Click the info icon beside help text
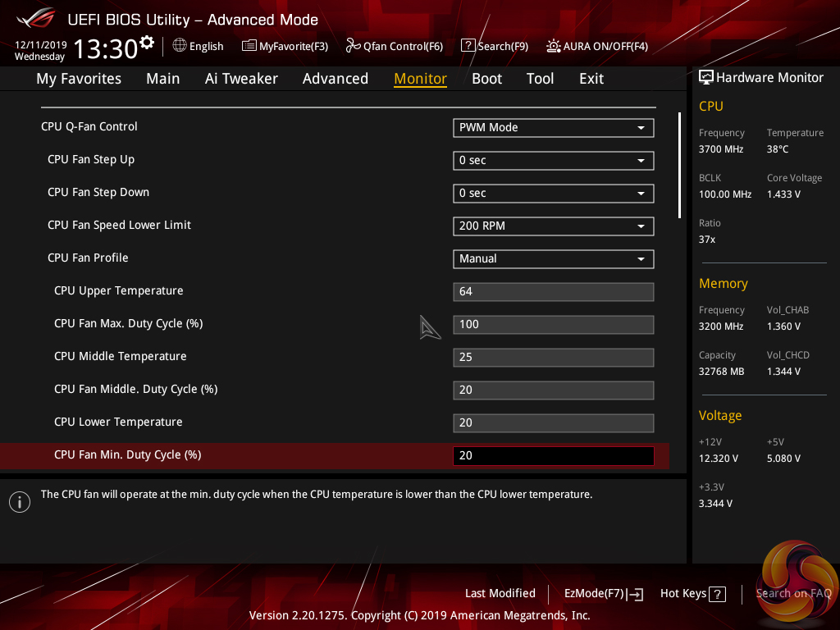Image resolution: width=840 pixels, height=630 pixels. tap(20, 502)
